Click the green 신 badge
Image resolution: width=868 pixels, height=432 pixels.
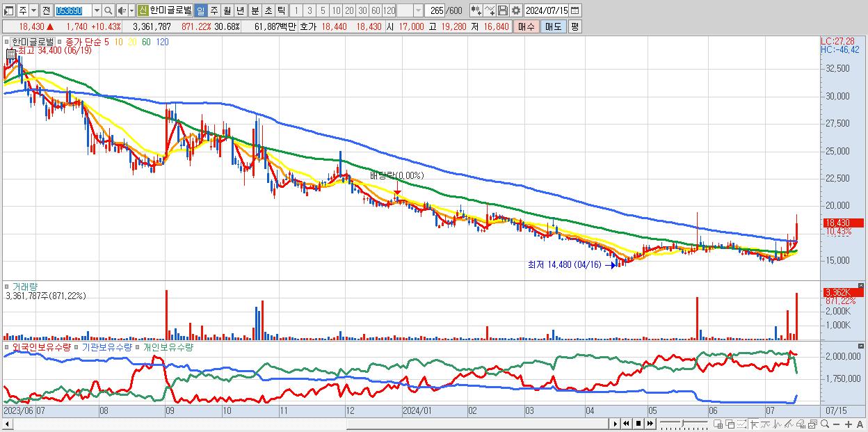pos(143,10)
